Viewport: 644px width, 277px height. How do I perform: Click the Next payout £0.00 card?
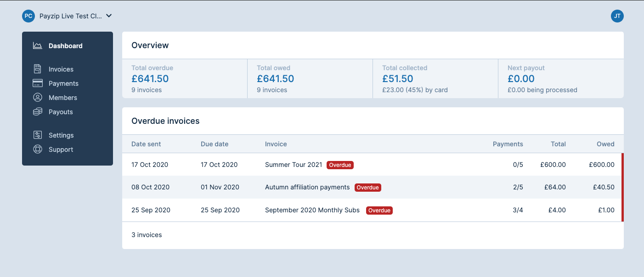[560, 78]
